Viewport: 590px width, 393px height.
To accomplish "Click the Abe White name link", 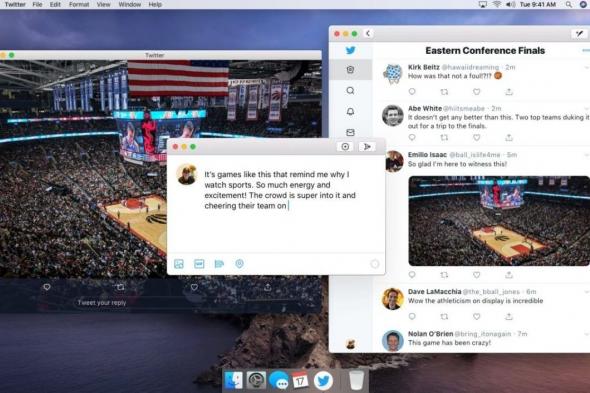I will coord(425,108).
